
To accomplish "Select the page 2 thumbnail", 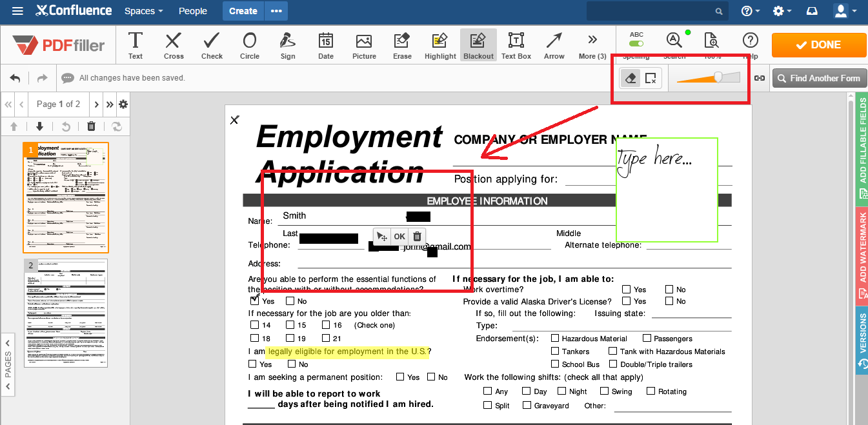I will tap(66, 313).
